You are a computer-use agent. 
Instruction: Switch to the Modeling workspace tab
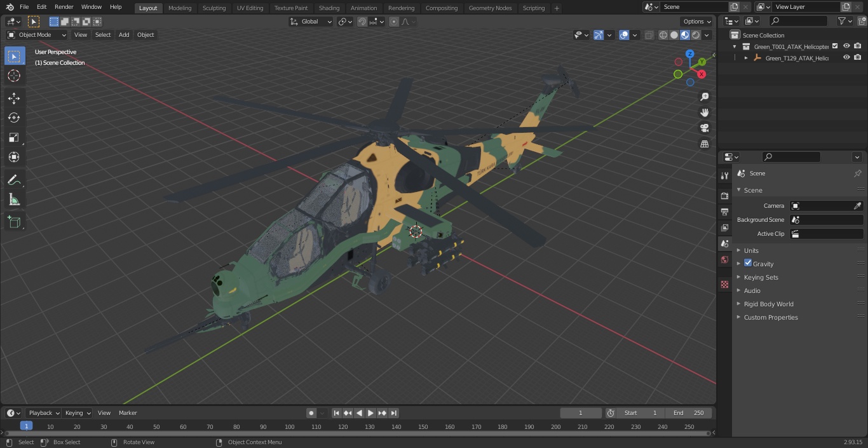click(180, 8)
